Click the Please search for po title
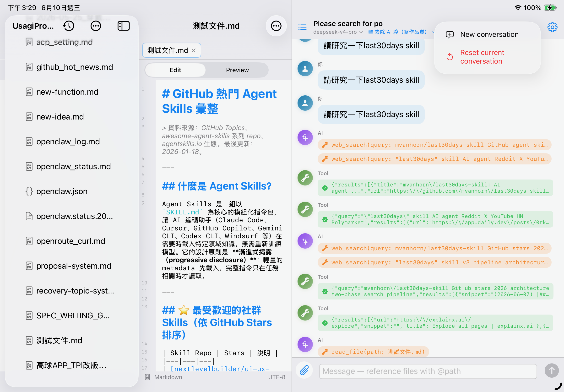The image size is (564, 392). [348, 24]
